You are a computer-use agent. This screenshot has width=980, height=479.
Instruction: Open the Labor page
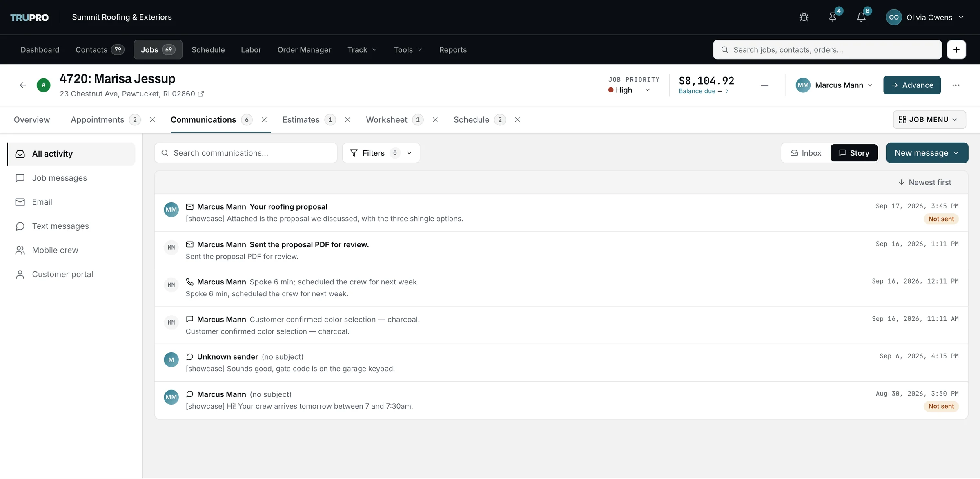click(x=251, y=50)
